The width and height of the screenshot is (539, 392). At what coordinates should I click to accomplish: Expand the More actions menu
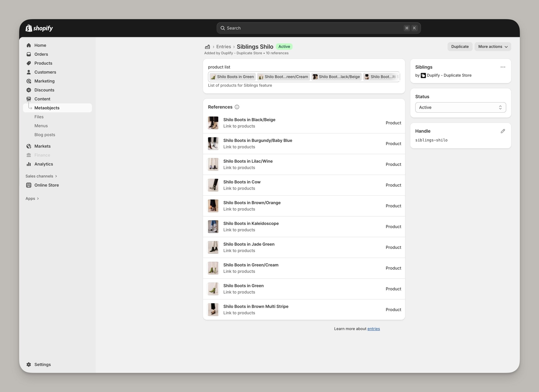click(x=493, y=47)
